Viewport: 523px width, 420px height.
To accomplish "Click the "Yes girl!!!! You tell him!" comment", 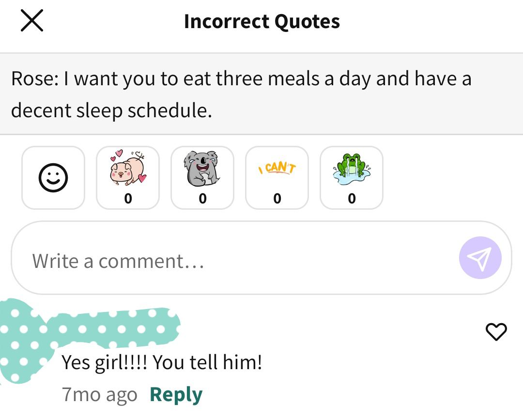I will point(162,362).
